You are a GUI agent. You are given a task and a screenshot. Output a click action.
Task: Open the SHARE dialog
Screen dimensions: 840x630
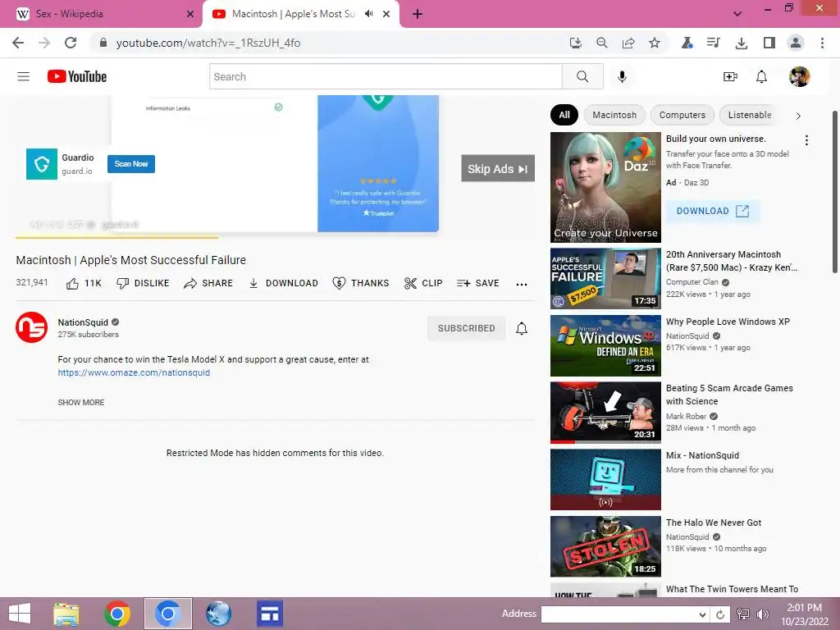coord(208,283)
